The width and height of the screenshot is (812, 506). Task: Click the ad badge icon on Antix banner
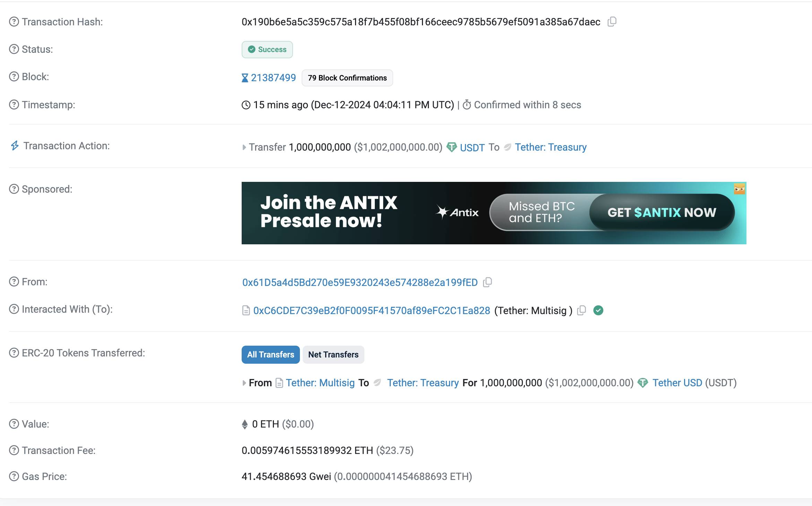click(x=740, y=189)
